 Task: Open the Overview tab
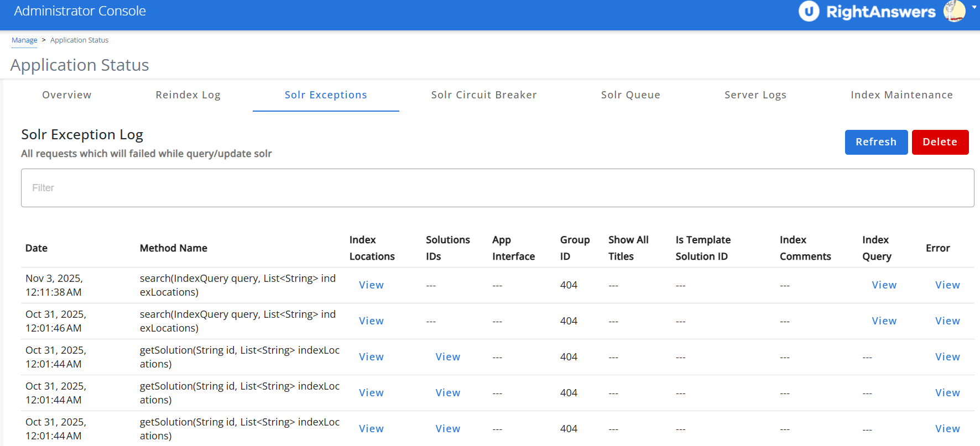click(67, 95)
